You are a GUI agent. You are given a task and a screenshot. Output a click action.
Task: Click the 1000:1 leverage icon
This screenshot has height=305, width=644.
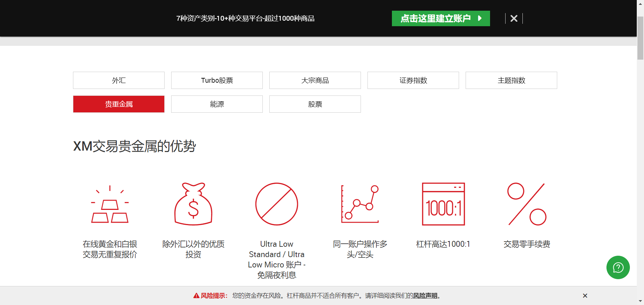[443, 204]
